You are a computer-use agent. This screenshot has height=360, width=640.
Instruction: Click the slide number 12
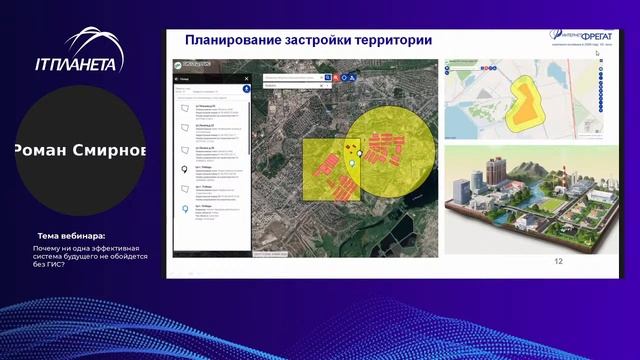558,261
